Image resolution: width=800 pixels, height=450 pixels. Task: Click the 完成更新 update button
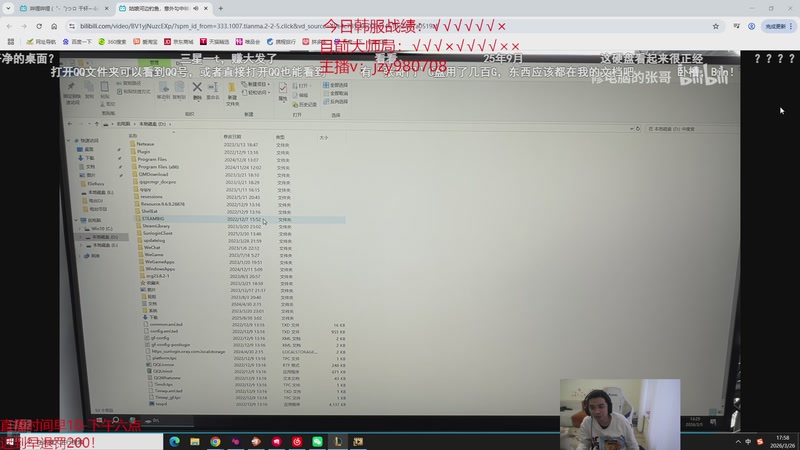coord(776,26)
